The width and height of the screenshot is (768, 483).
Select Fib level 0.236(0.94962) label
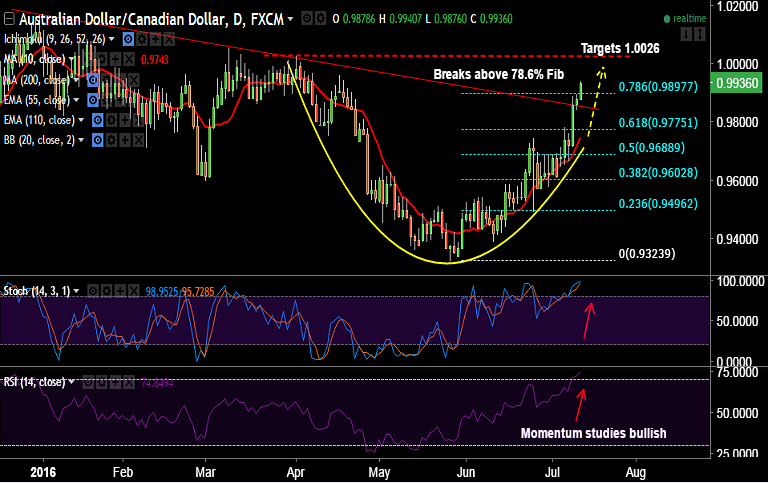click(658, 204)
